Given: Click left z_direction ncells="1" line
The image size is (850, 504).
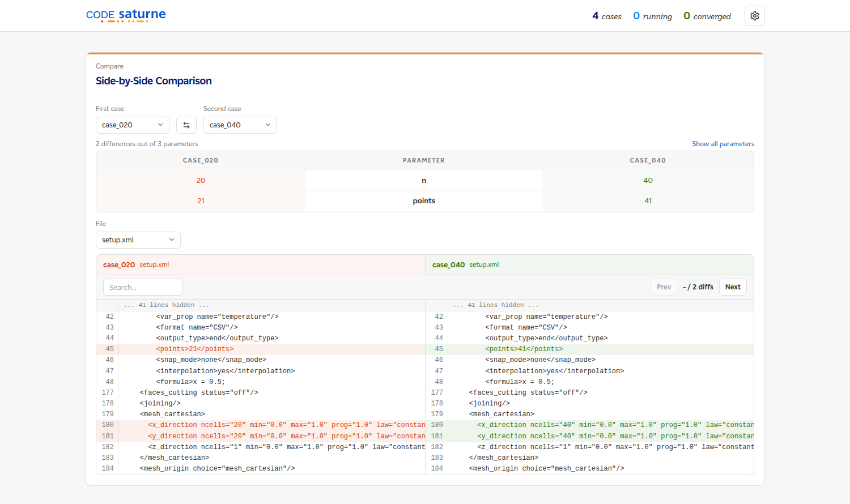Looking at the screenshot, I should coord(261,447).
